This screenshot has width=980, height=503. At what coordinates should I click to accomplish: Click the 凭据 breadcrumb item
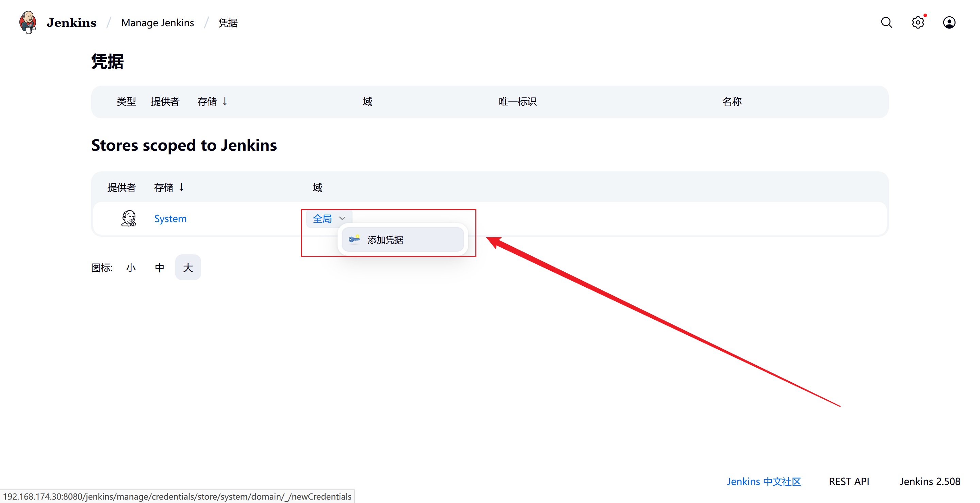coord(228,23)
